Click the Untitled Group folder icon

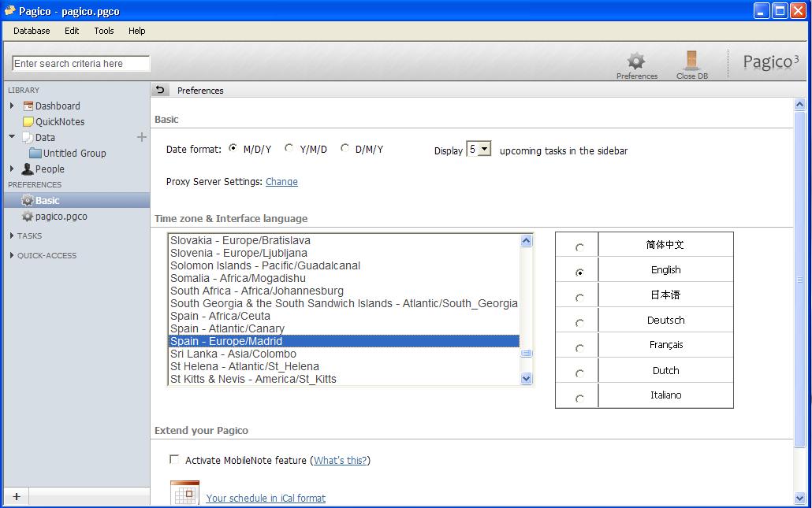[35, 153]
